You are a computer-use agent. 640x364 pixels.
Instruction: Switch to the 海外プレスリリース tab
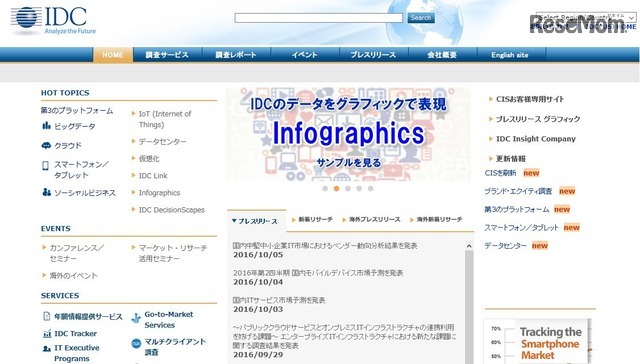coord(371,220)
